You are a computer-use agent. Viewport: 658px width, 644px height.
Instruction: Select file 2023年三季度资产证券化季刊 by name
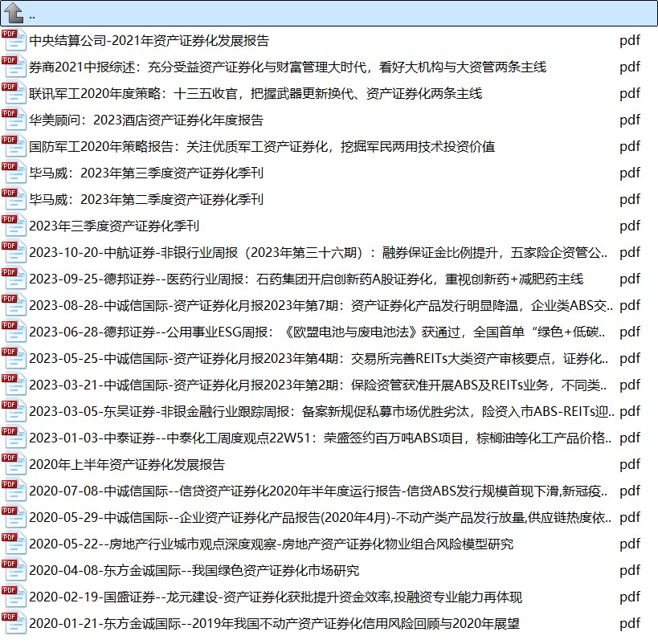[x=114, y=226]
